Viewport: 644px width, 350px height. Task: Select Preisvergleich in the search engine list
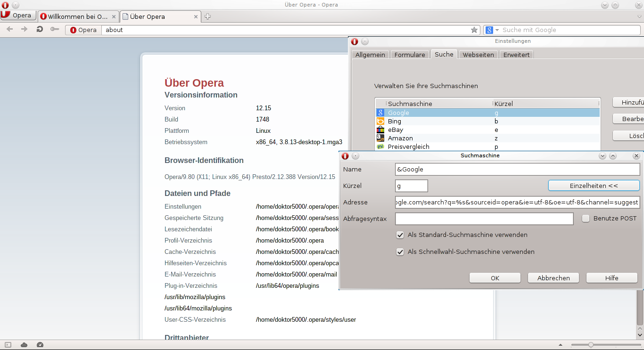[x=487, y=147]
